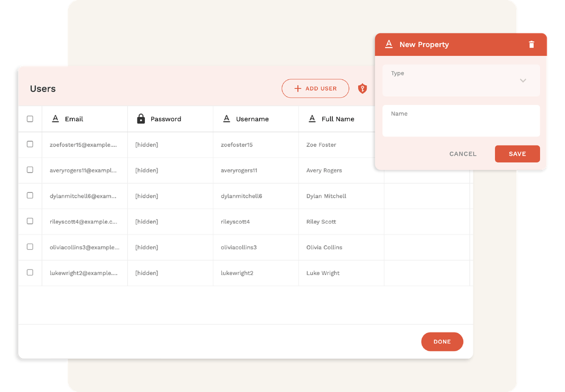Open the Type dropdown in New Property
This screenshot has height=392, width=565.
[461, 80]
